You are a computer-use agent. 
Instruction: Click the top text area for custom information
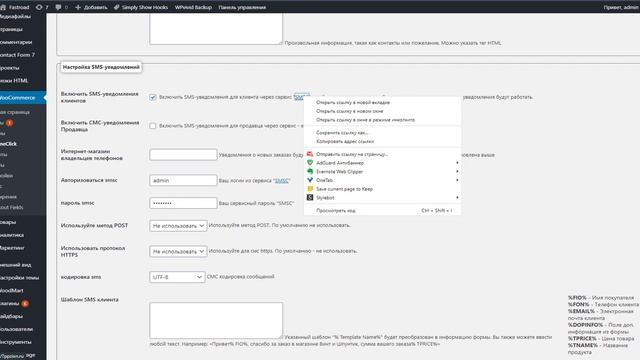(216, 29)
